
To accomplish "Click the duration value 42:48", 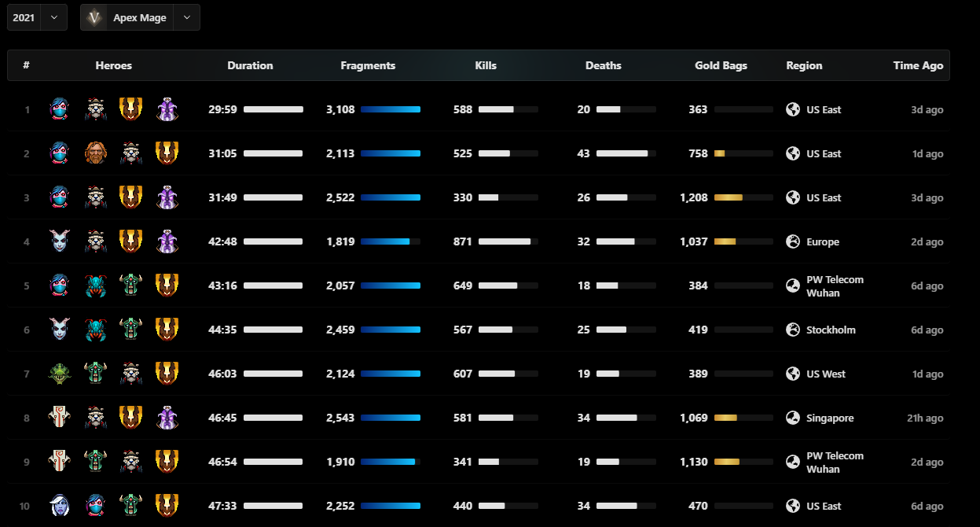I will coord(222,241).
